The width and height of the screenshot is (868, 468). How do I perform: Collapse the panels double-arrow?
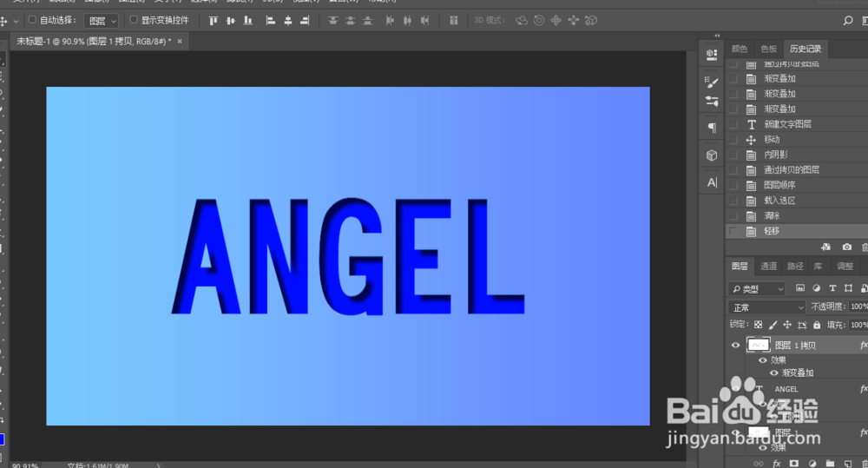click(x=718, y=36)
